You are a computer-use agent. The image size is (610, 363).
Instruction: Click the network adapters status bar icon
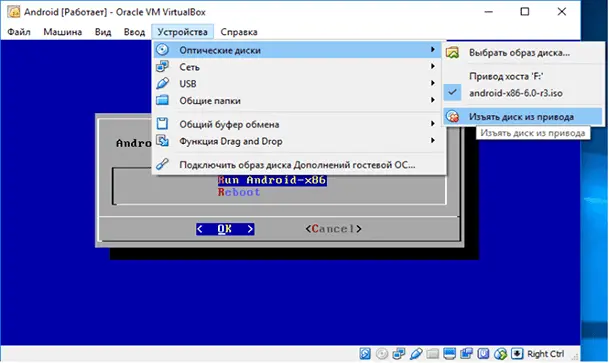point(399,353)
